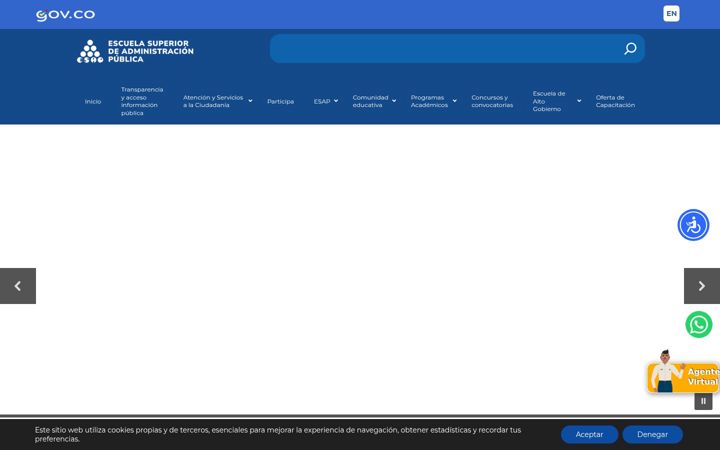Open Programas Académicos menu
This screenshot has width=720, height=450.
[429, 101]
